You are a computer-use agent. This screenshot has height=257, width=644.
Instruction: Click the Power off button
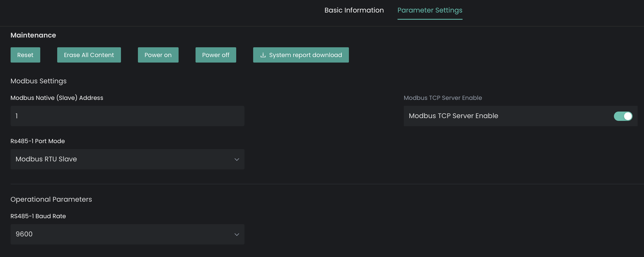215,55
